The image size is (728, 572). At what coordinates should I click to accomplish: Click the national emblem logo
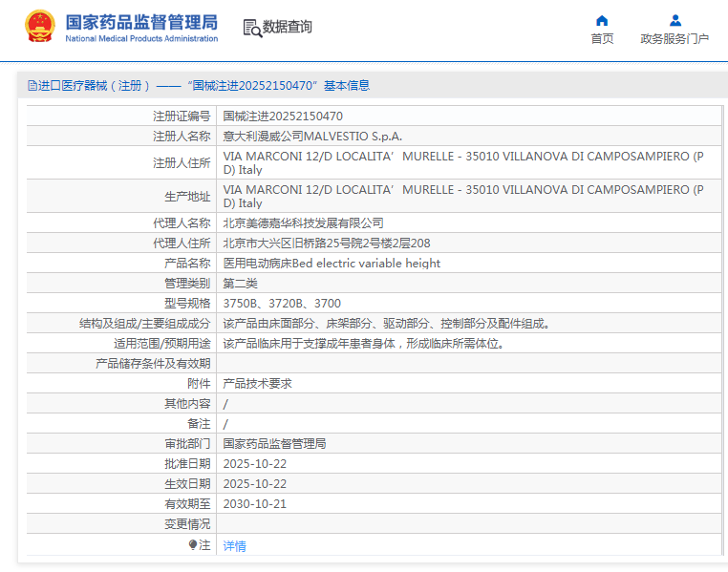(x=39, y=27)
